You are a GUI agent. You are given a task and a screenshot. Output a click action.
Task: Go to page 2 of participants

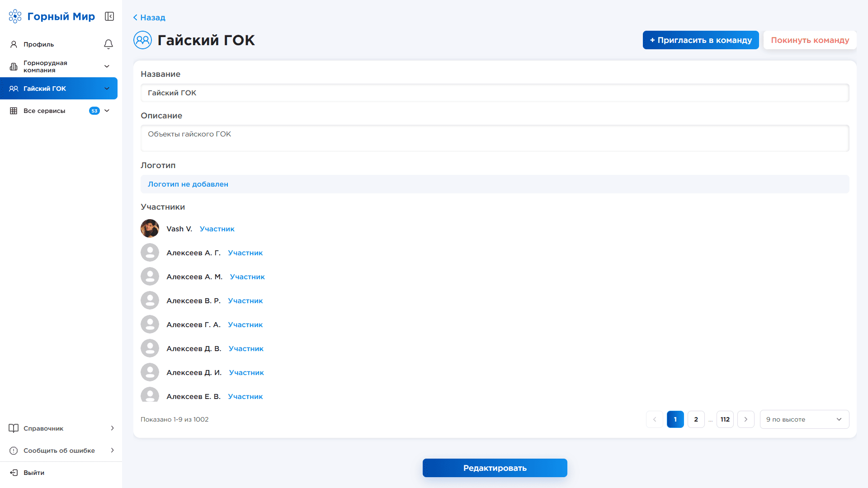696,419
